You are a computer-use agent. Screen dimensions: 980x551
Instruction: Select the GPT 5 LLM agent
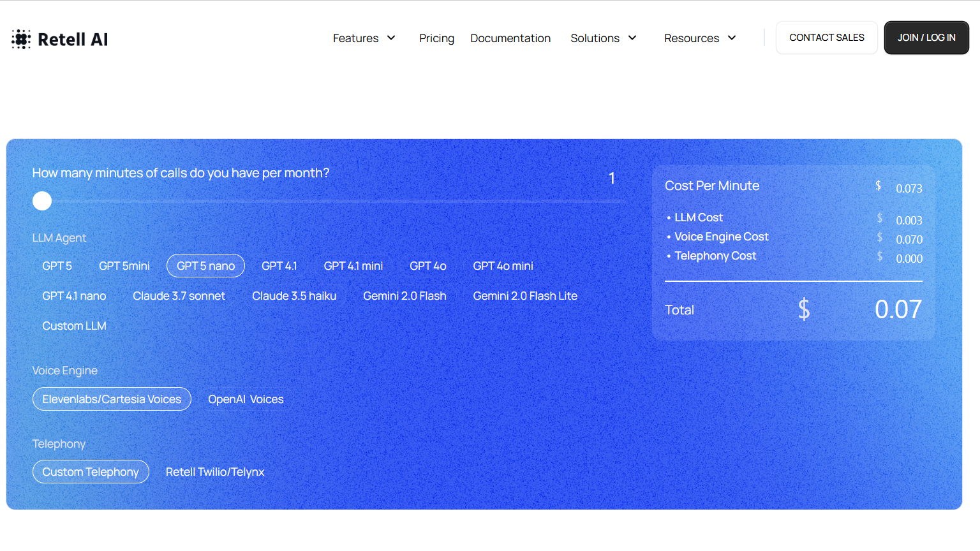pyautogui.click(x=57, y=266)
